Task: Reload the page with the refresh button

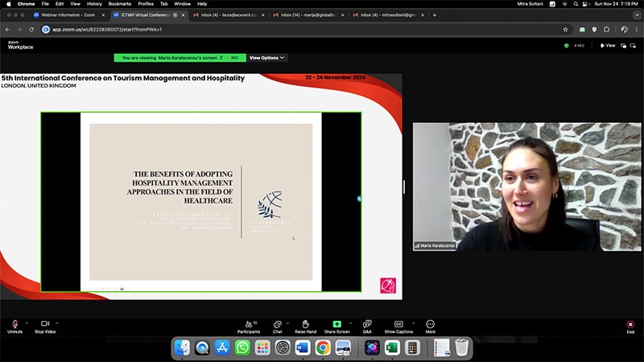Action: click(31, 29)
